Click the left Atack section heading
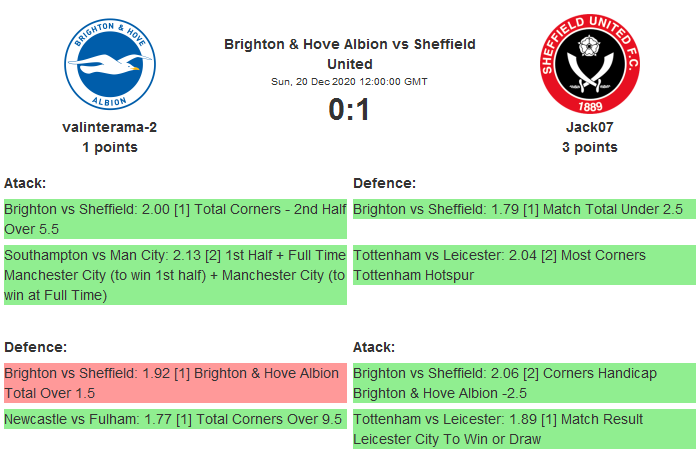This screenshot has height=460, width=700. (25, 183)
